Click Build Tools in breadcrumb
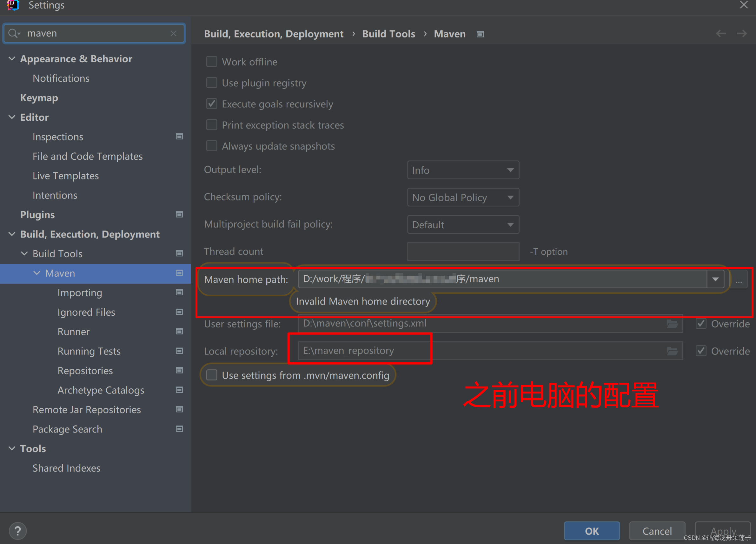The height and width of the screenshot is (544, 756). (x=389, y=34)
